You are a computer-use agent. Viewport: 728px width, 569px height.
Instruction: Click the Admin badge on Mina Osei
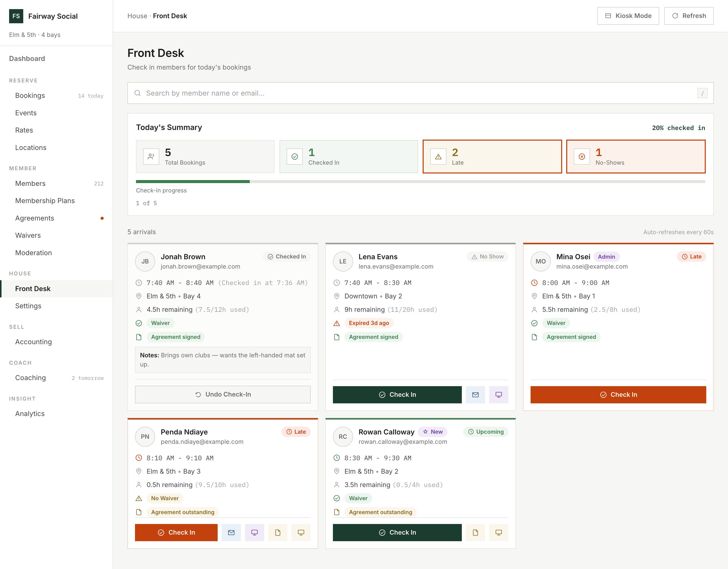[606, 257]
